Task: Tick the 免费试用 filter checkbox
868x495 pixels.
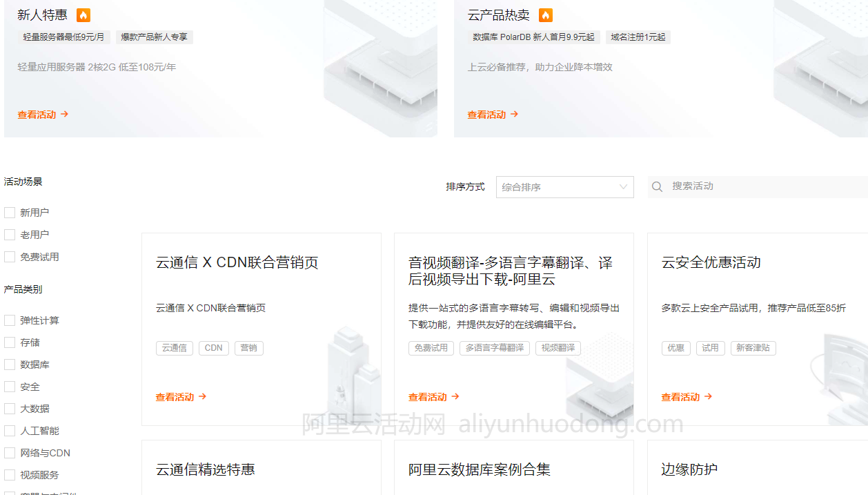Action: pos(10,257)
